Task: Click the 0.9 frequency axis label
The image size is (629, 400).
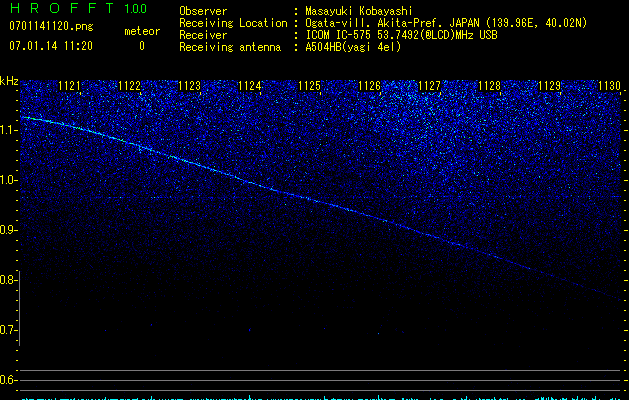Action: (8, 230)
